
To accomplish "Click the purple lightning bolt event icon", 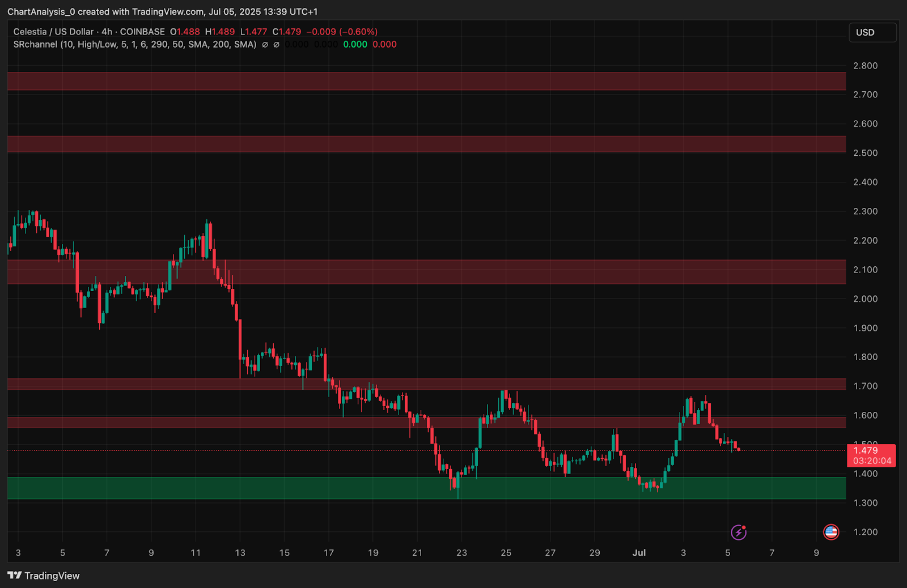I will tap(738, 532).
